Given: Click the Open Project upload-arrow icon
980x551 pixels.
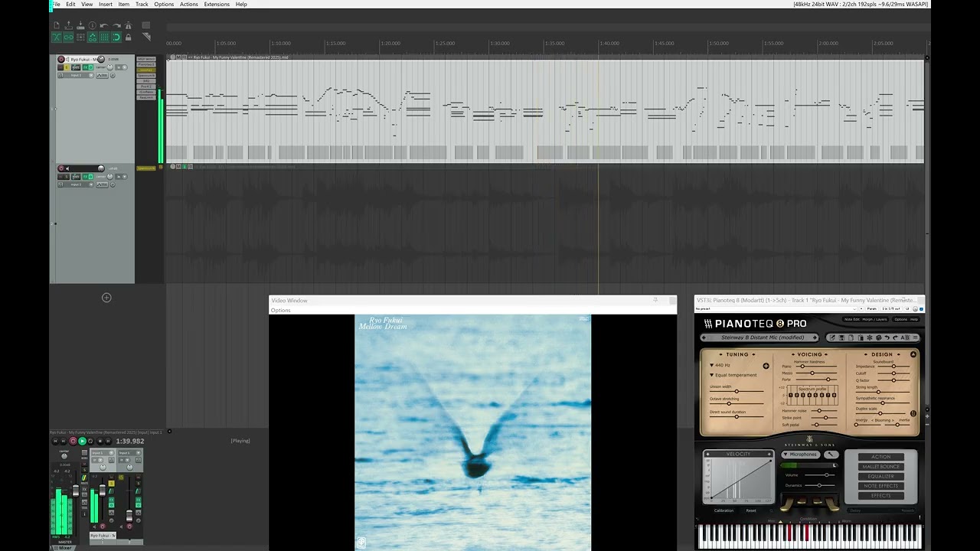Looking at the screenshot, I should pyautogui.click(x=69, y=25).
